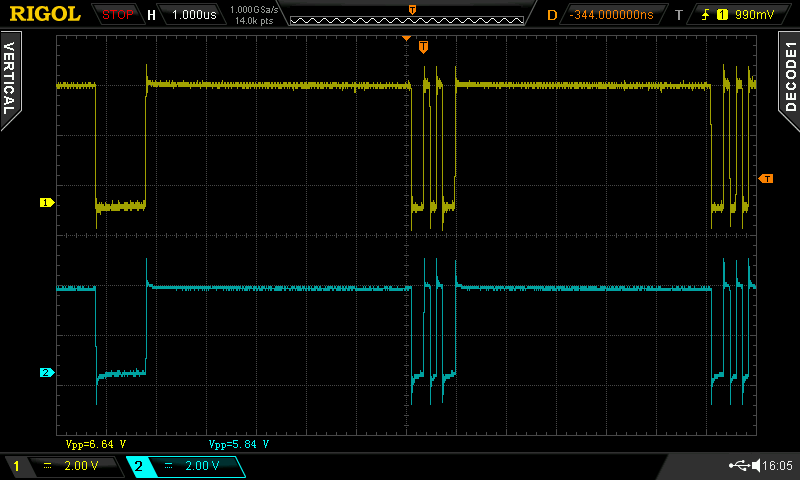
Task: Click the trigger source channel 1 badge
Action: pos(722,15)
